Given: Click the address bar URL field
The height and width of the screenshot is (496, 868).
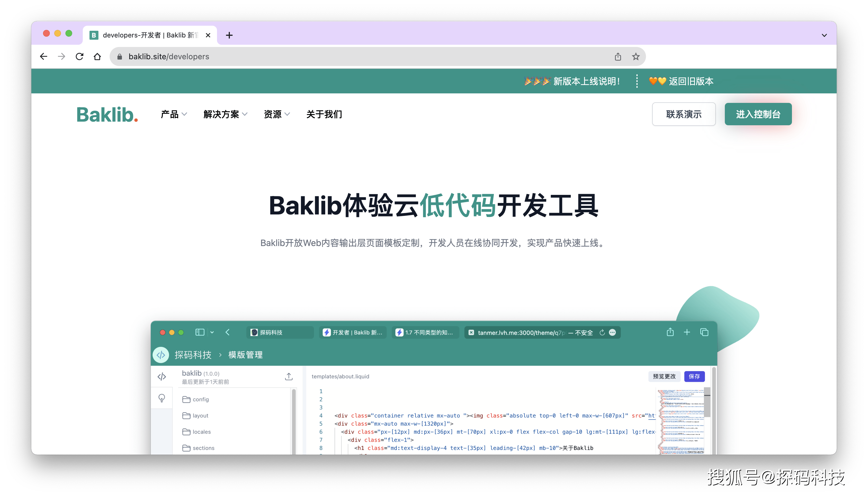Looking at the screenshot, I should (x=341, y=56).
